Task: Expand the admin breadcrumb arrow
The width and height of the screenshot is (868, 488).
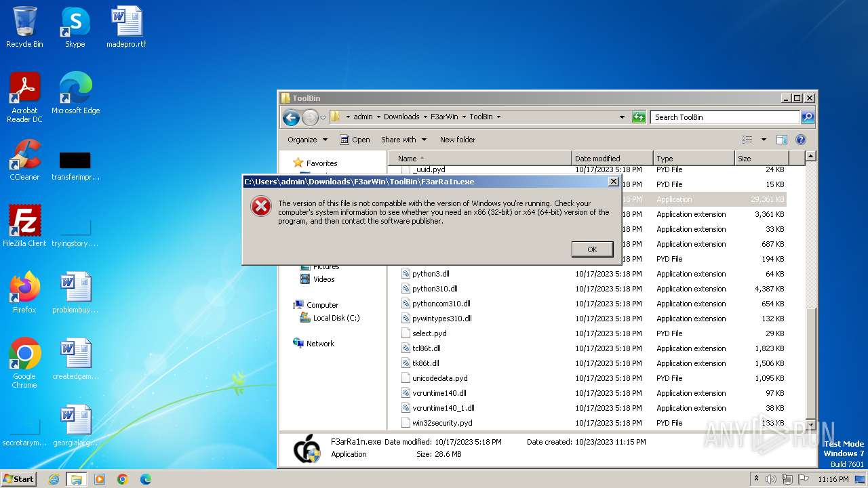Action: coord(378,117)
